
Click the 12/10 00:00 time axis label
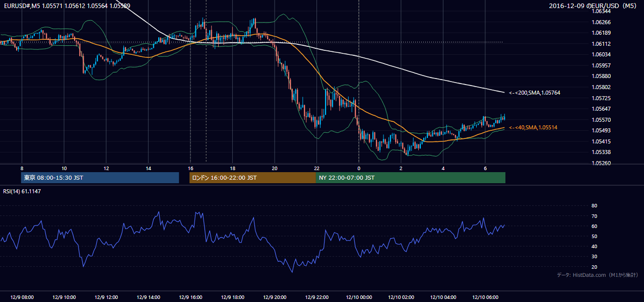pos(359,297)
